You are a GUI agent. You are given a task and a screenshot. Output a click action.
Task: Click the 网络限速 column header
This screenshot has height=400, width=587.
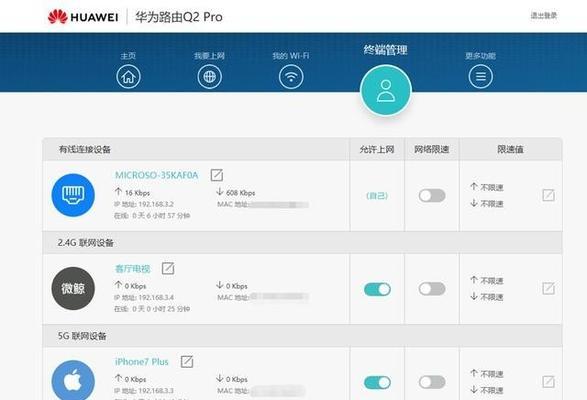432,149
